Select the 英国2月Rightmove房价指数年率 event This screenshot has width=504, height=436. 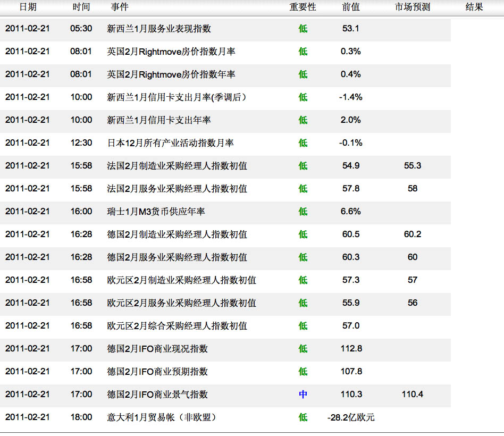pyautogui.click(x=171, y=74)
